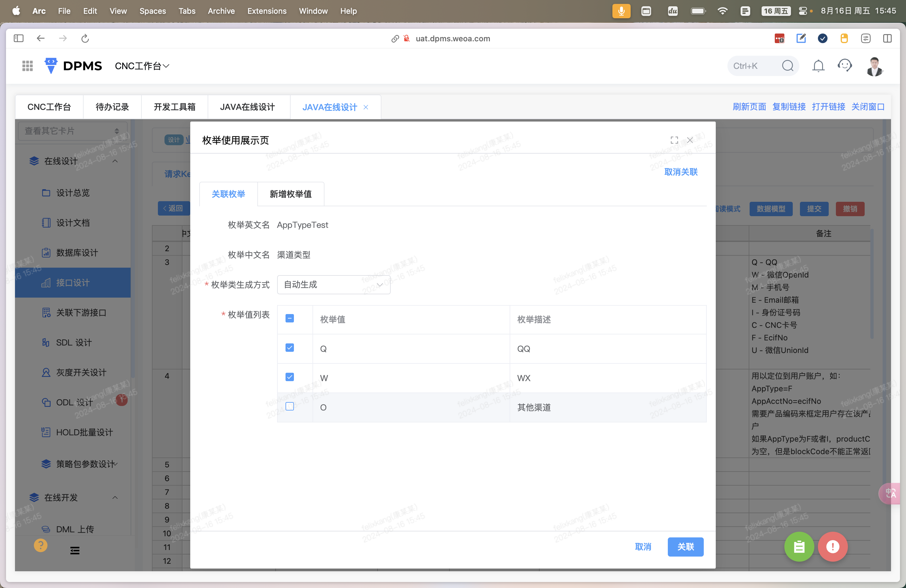The height and width of the screenshot is (588, 906).
Task: Uncheck the Q enum value row
Action: click(290, 348)
